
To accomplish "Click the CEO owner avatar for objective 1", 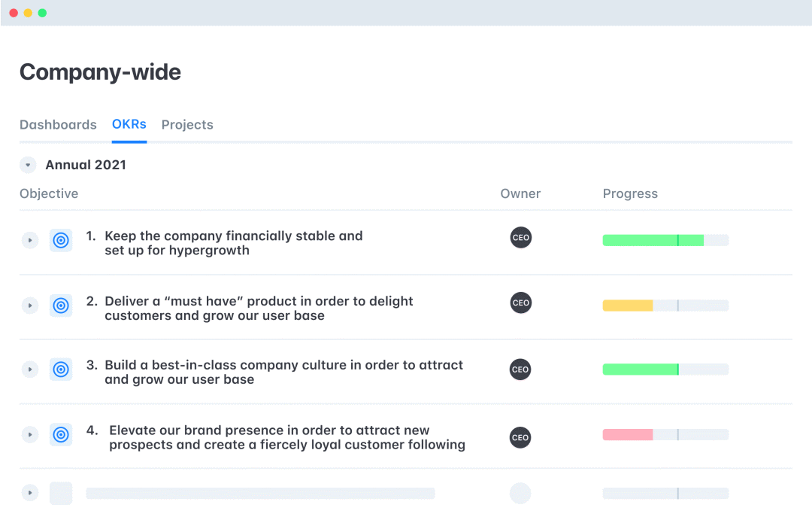I will pyautogui.click(x=520, y=238).
